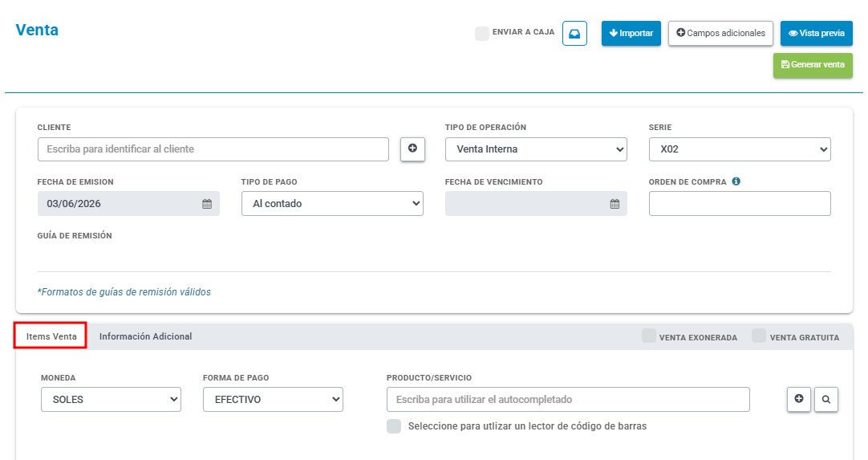Viewport: 868px width, 460px height.
Task: Add new product with plus icon
Action: pyautogui.click(x=799, y=399)
